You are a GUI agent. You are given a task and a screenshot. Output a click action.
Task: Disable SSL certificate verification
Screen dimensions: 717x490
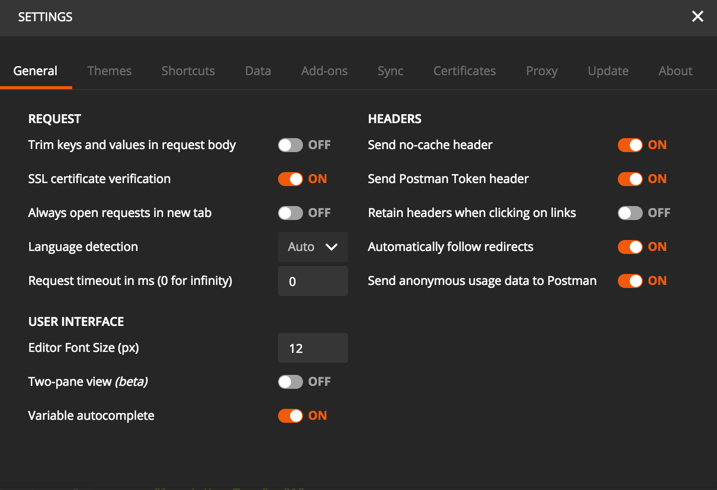pyautogui.click(x=290, y=179)
